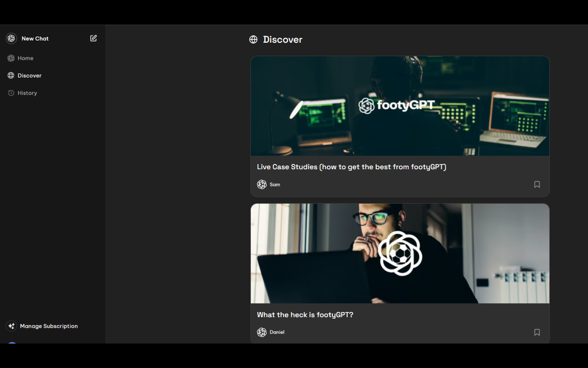This screenshot has height=368, width=588.
Task: Click the Manage Subscription text
Action: (49, 326)
